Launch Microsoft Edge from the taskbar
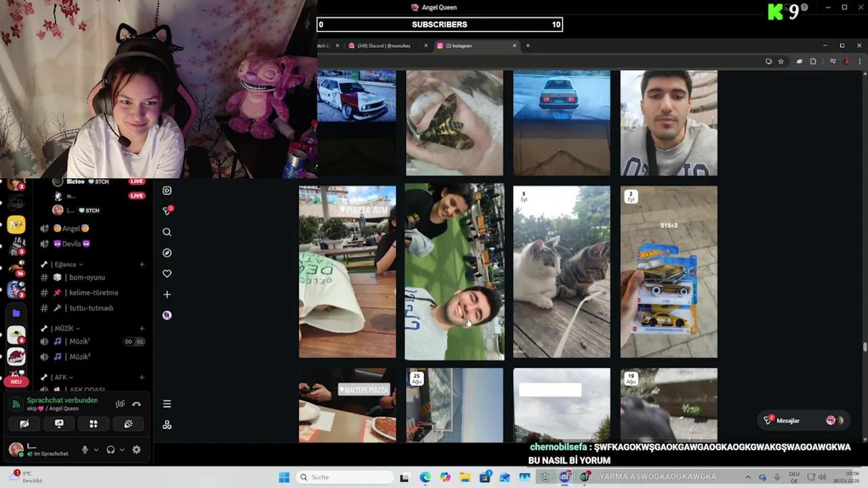Viewport: 868px width, 488px height. [x=425, y=477]
